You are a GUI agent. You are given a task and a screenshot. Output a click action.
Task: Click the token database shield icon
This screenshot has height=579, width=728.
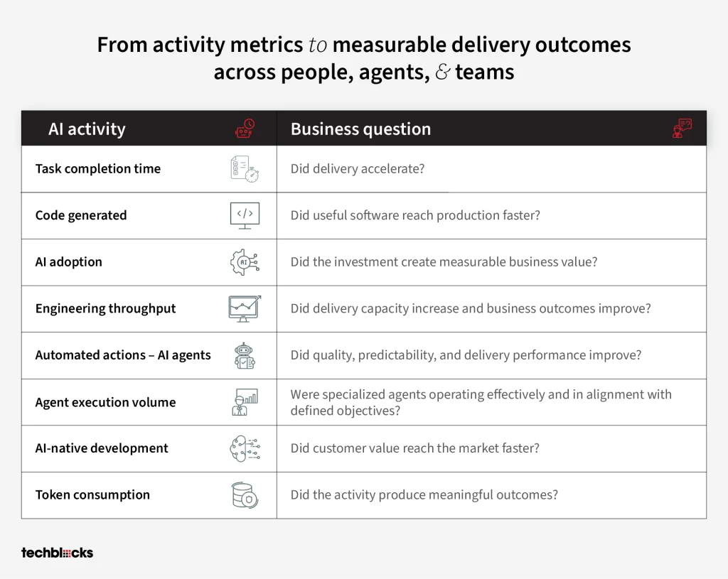point(245,495)
